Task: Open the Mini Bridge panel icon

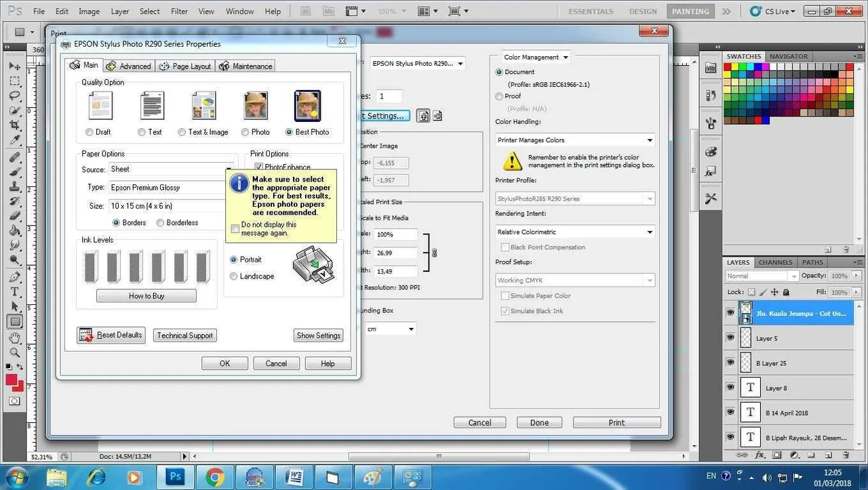Action: (711, 68)
